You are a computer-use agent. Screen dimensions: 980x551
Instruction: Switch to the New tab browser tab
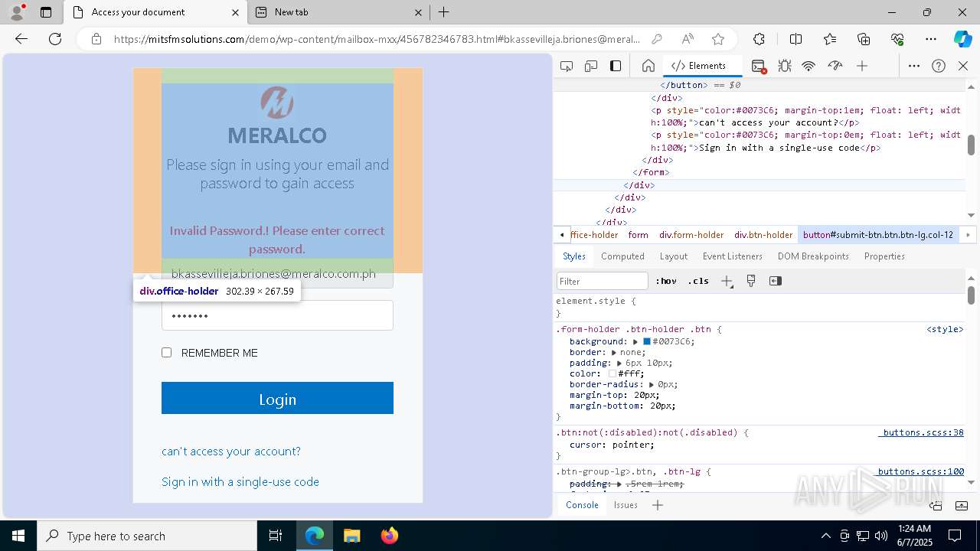point(338,12)
